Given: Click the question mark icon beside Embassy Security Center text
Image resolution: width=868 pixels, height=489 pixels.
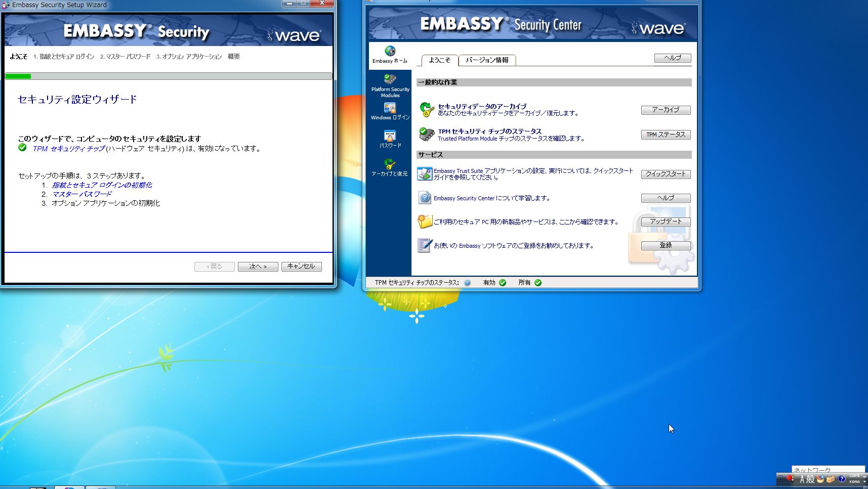Looking at the screenshot, I should tap(425, 198).
